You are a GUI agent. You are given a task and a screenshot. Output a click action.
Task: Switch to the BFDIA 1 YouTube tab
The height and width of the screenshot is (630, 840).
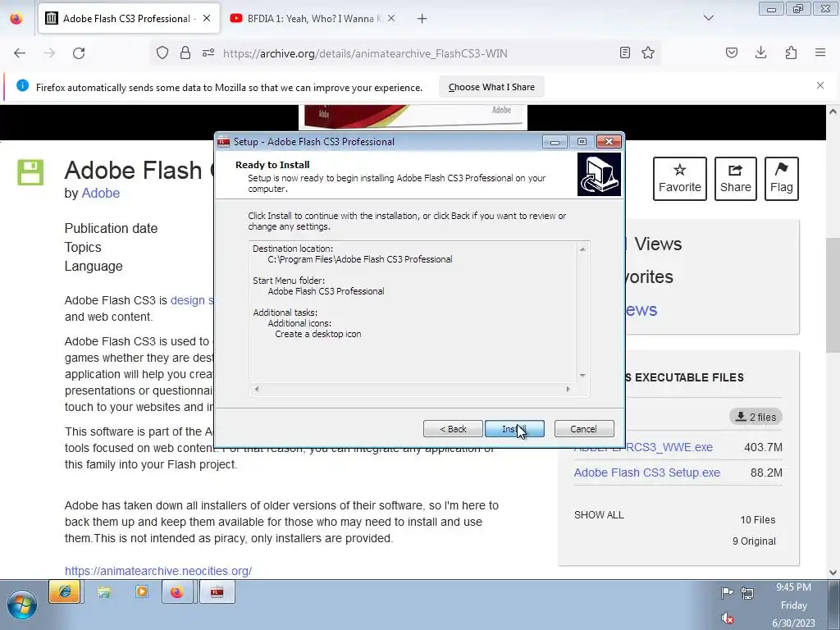313,19
